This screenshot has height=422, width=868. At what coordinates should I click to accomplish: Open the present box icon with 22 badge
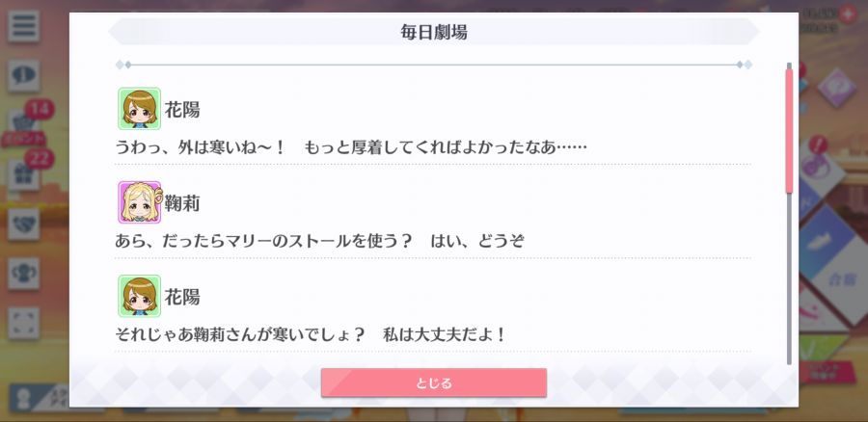[x=23, y=174]
